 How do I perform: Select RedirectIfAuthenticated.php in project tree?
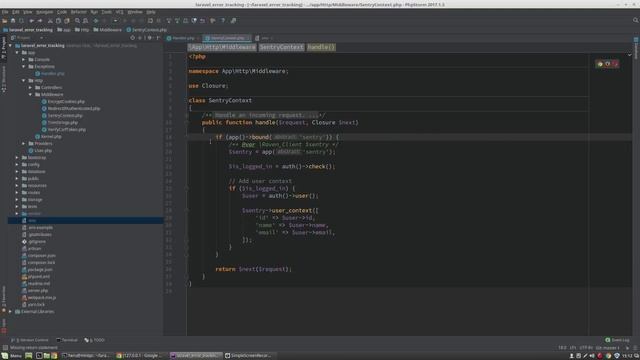point(71,109)
